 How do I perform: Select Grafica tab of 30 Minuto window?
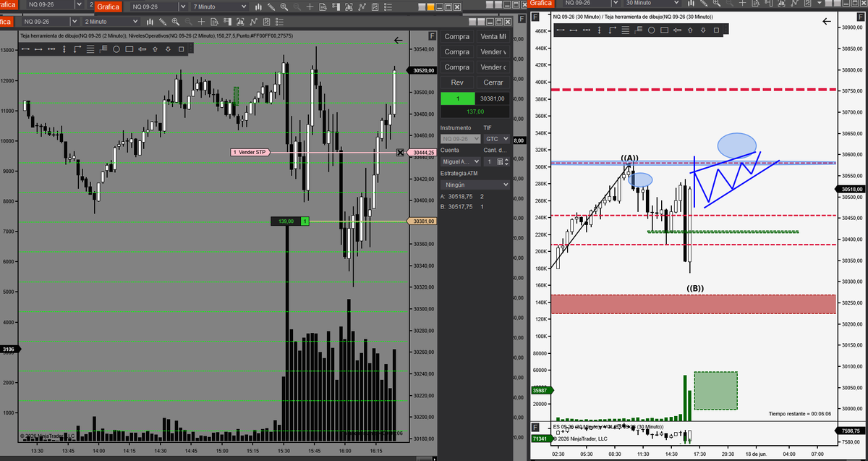[541, 3]
